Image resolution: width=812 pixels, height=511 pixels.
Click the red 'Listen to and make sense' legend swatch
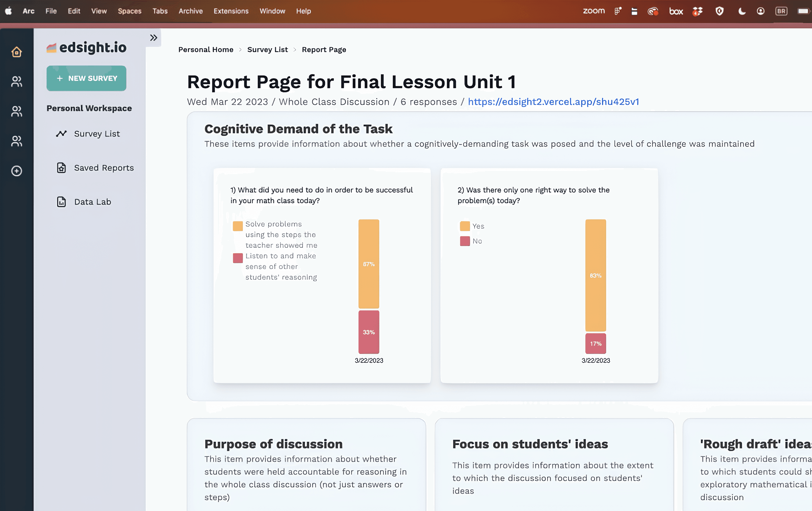tap(238, 258)
